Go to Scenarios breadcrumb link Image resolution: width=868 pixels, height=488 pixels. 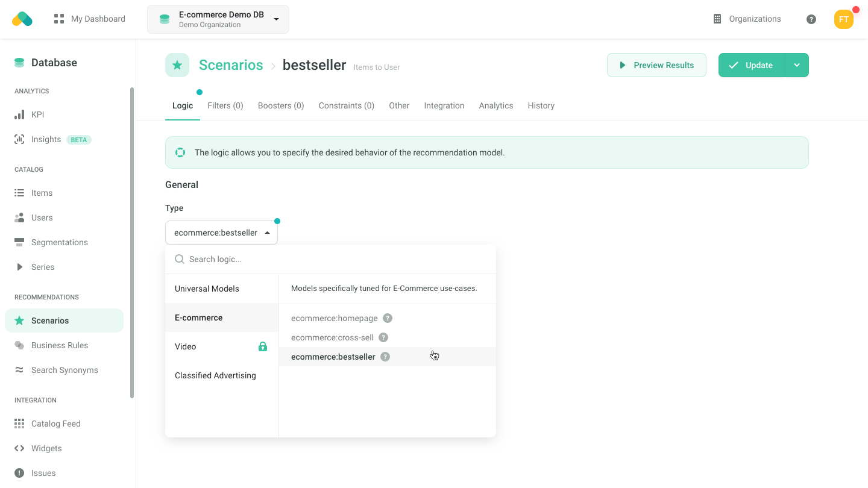click(x=231, y=65)
